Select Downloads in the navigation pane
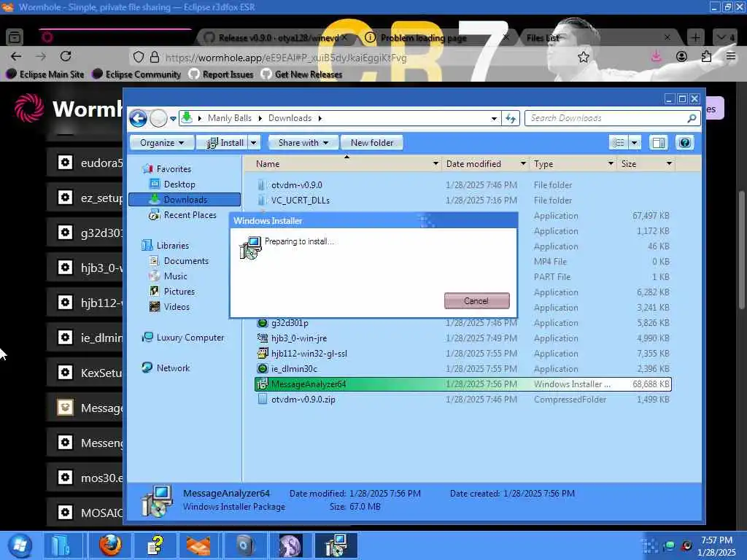This screenshot has height=560, width=747. [185, 200]
